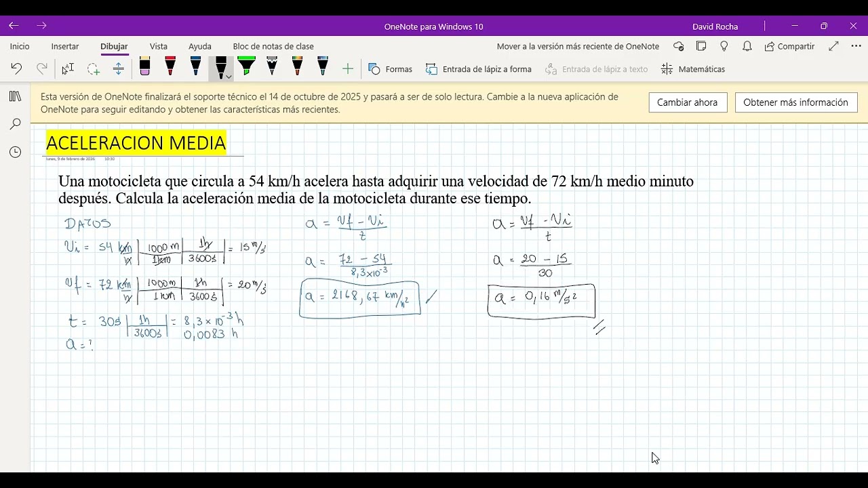The image size is (868, 488).
Task: Click Mover a la versión más reciente
Action: (578, 46)
